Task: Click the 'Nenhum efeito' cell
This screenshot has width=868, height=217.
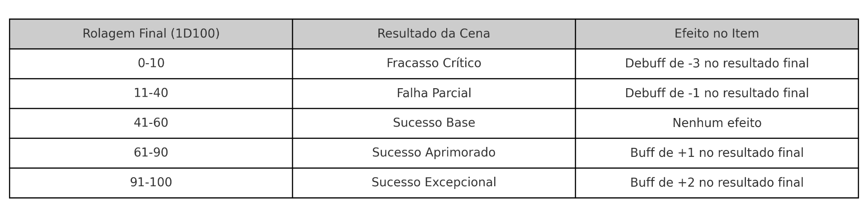Action: (x=717, y=123)
